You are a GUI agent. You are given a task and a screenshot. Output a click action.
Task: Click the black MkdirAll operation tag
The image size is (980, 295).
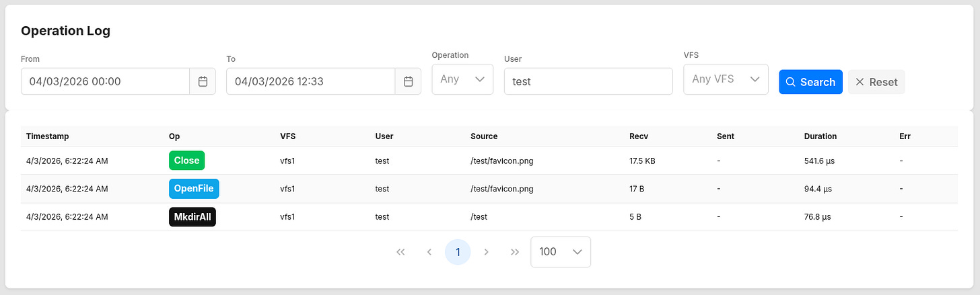point(192,217)
